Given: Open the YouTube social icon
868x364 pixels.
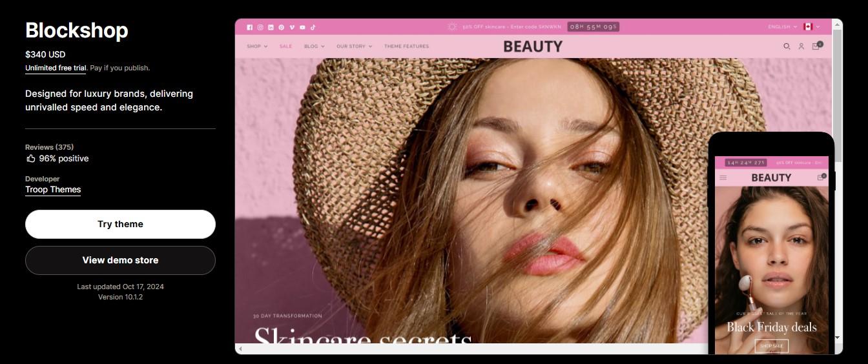Looking at the screenshot, I should (x=302, y=27).
